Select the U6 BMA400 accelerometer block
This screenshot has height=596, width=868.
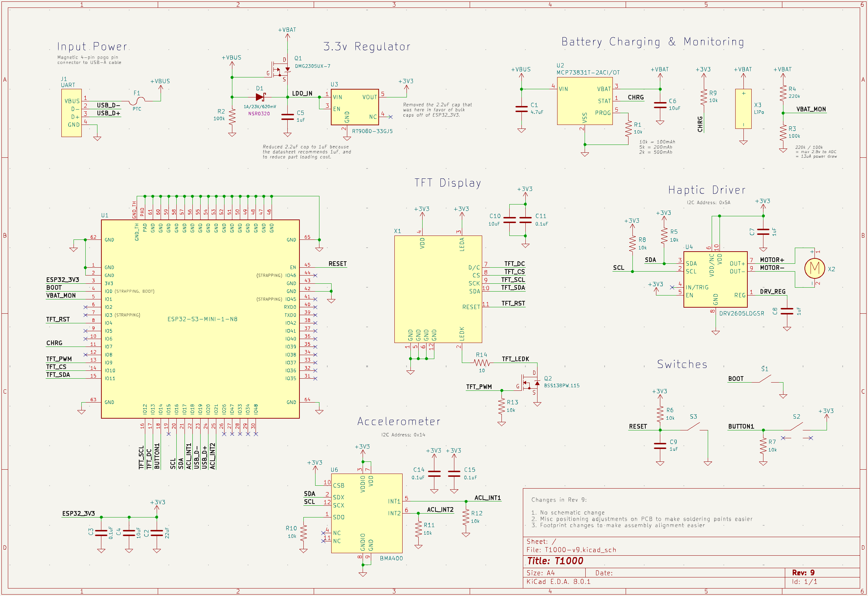point(367,514)
